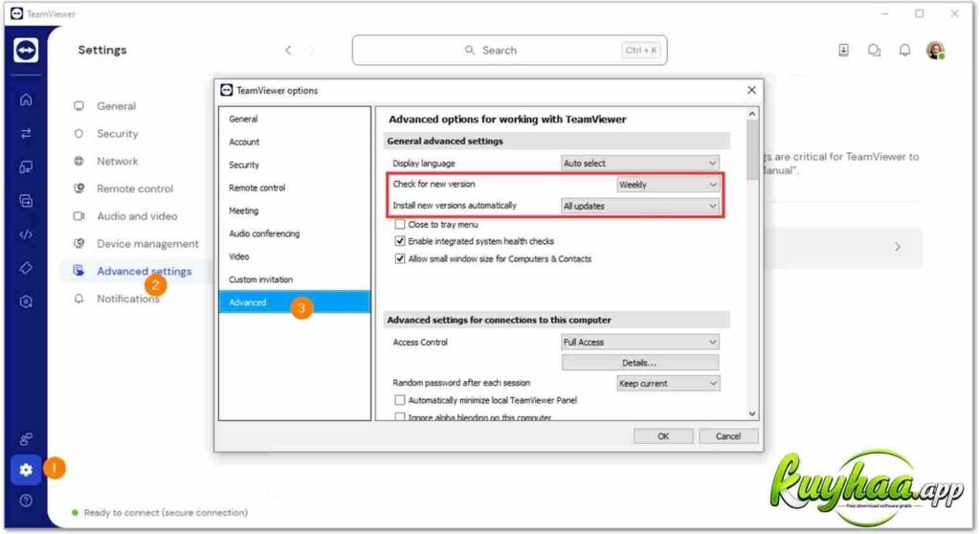Open Security tab in options dialog
Screen dimensions: 980x534
tap(295, 165)
